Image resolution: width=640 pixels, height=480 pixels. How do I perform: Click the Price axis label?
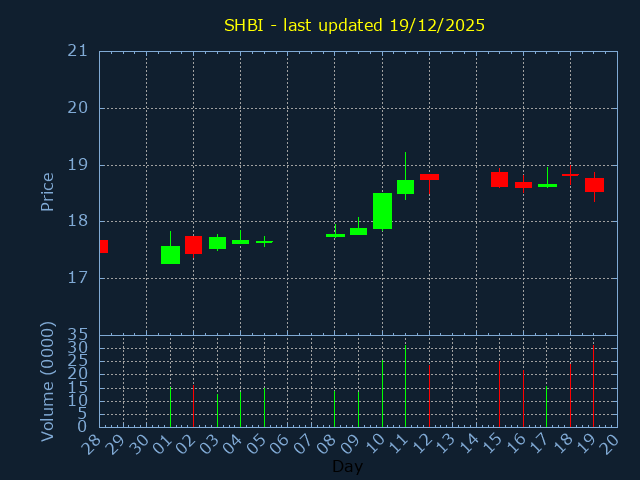pos(47,191)
